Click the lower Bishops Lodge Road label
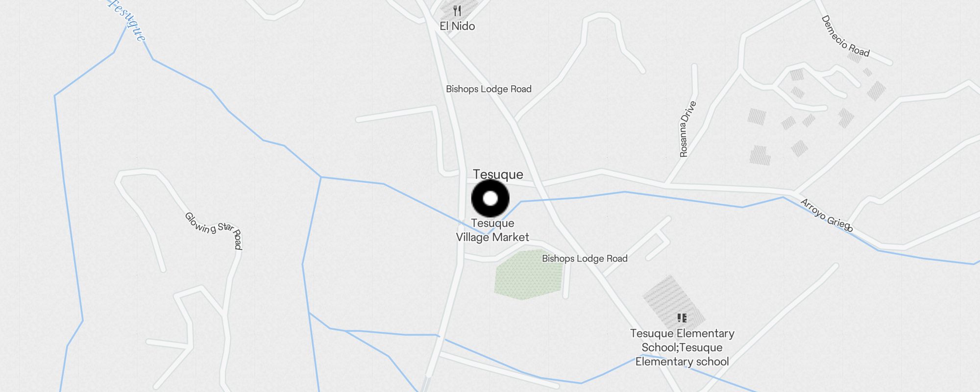 coord(585,259)
